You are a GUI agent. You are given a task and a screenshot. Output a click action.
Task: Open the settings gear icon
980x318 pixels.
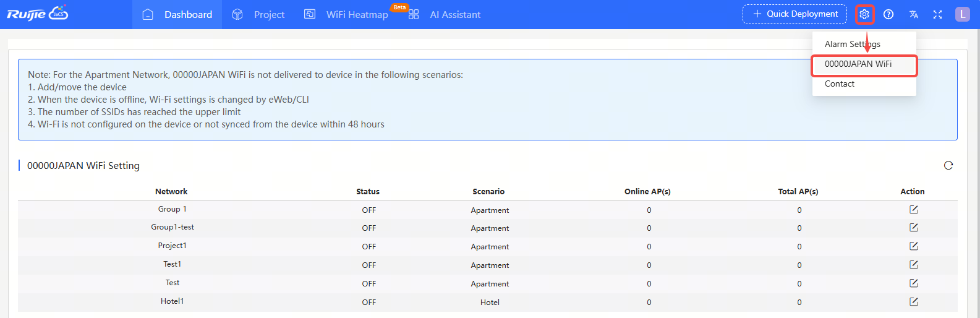click(864, 14)
